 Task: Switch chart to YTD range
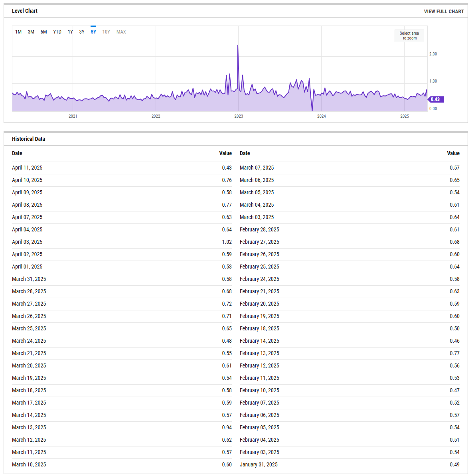click(57, 32)
